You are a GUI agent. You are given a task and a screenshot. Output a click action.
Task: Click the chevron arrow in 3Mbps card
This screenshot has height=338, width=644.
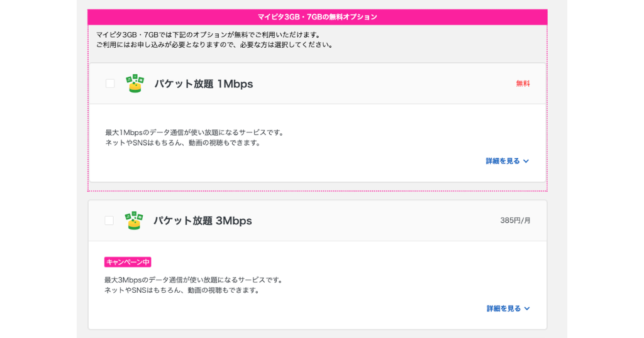pos(527,308)
